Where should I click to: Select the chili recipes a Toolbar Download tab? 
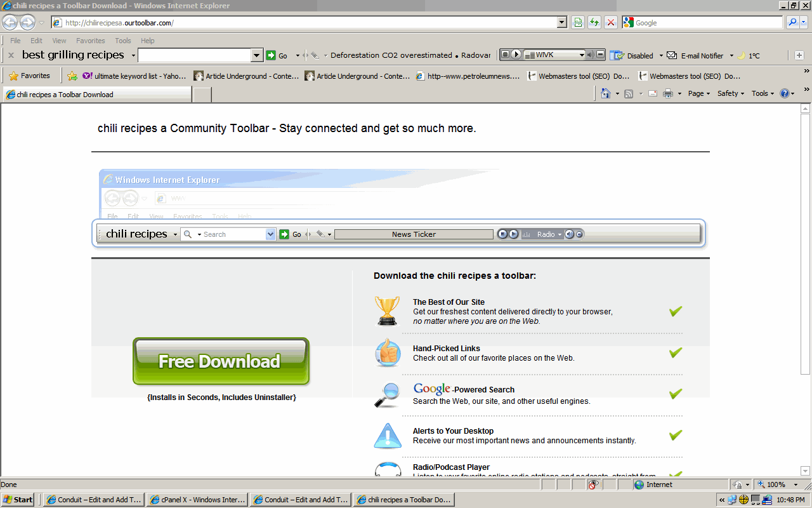point(96,95)
